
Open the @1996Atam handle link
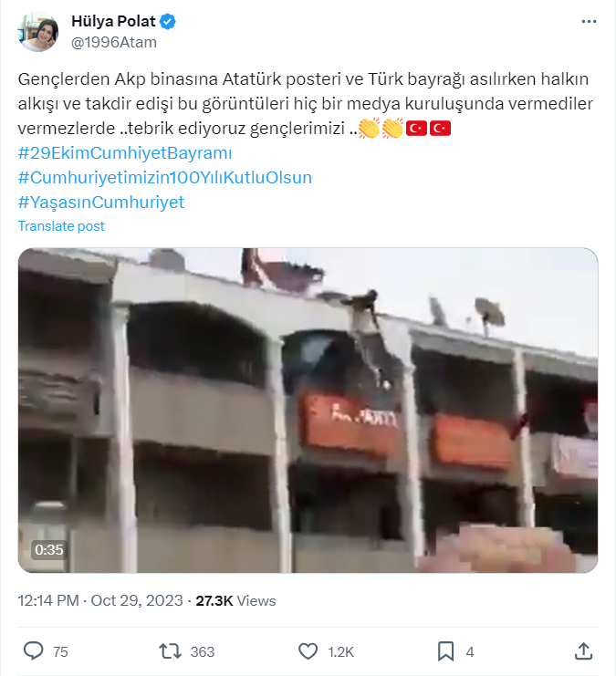point(114,42)
